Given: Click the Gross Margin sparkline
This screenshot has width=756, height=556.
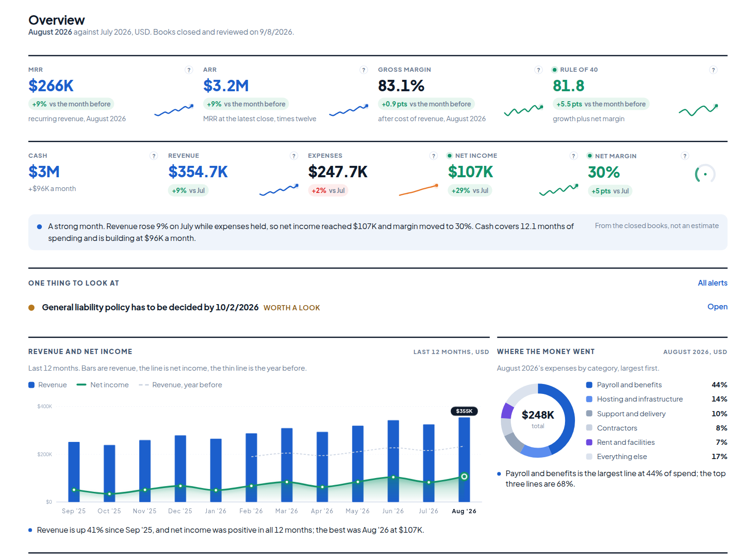Looking at the screenshot, I should [524, 110].
